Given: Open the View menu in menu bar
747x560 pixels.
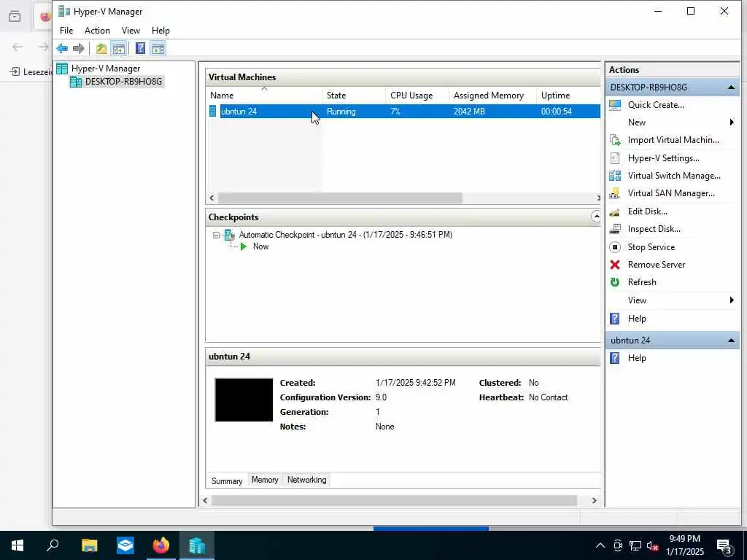Looking at the screenshot, I should (x=131, y=31).
